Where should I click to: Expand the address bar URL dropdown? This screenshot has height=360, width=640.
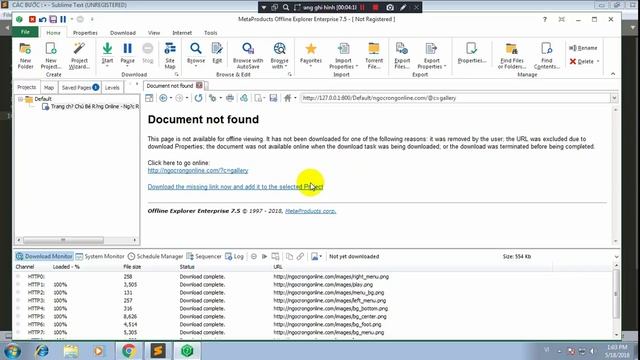[614, 98]
